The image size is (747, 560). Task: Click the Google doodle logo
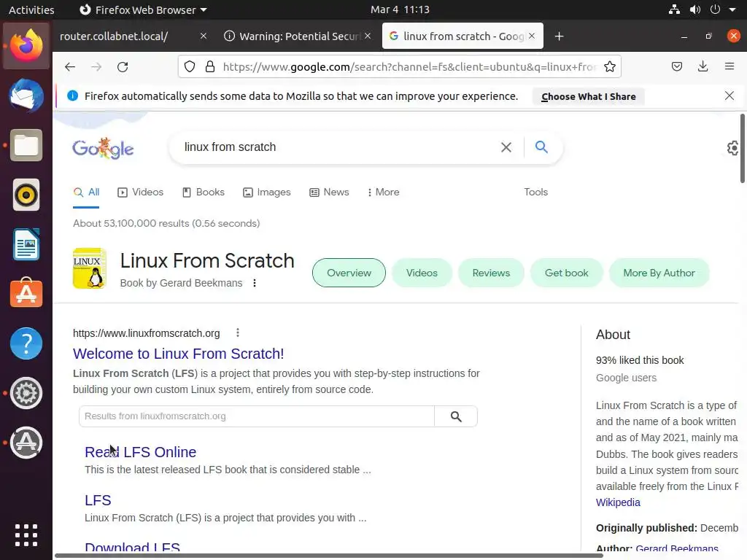click(x=103, y=148)
